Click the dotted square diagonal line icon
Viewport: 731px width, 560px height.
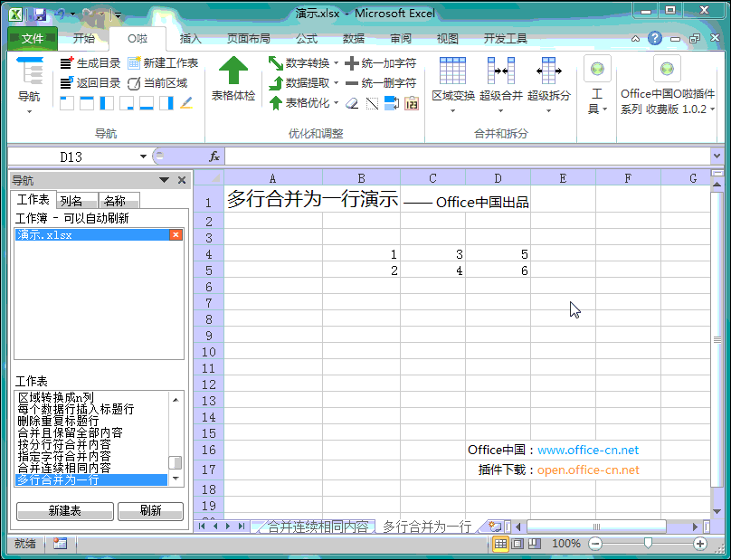click(372, 103)
